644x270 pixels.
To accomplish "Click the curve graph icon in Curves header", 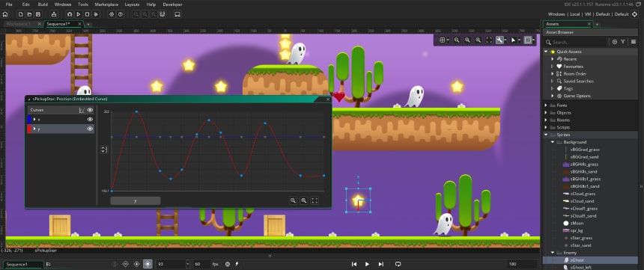I will coord(82,110).
